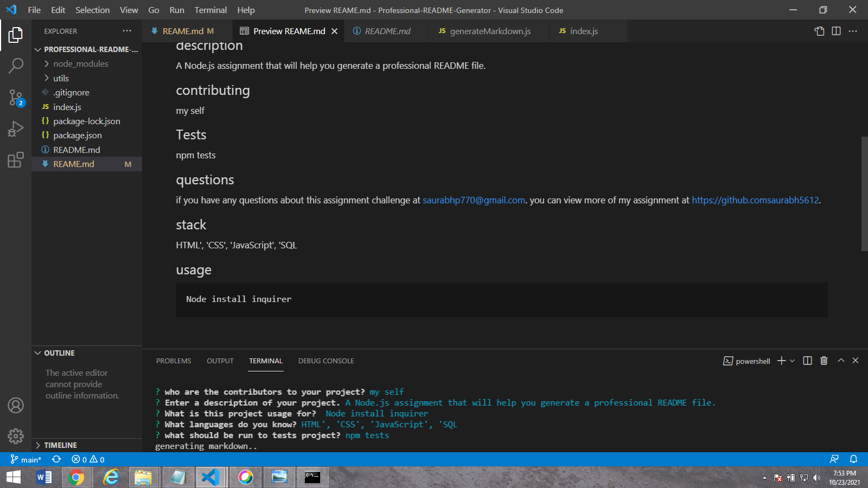
Task: Kill the active terminal with the trash icon
Action: click(824, 361)
